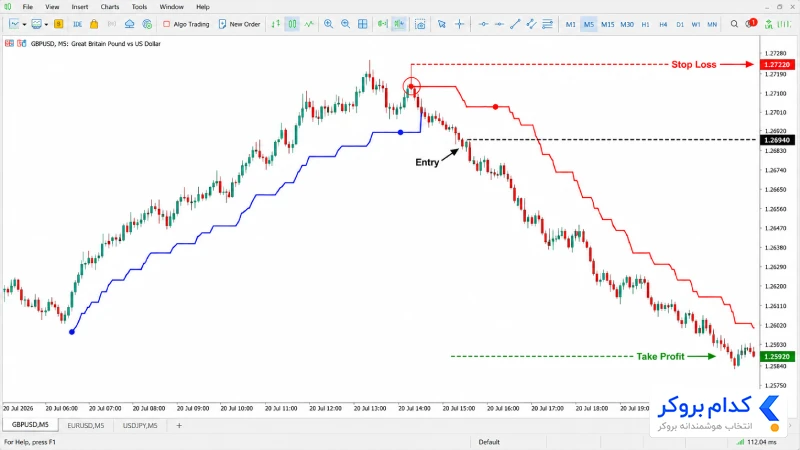Screen dimensions: 800x450
Task: Click the MetaTrader app icon in title bar
Action: pos(8,7)
